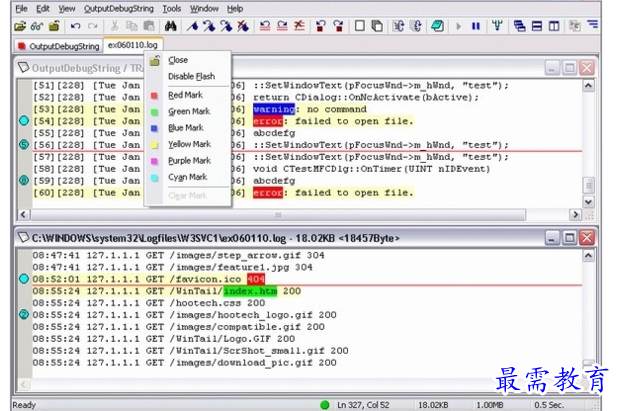Toggle bookmark 2 on the hootech_logo.gif line
Screen dimensions: 617x411
(24, 315)
